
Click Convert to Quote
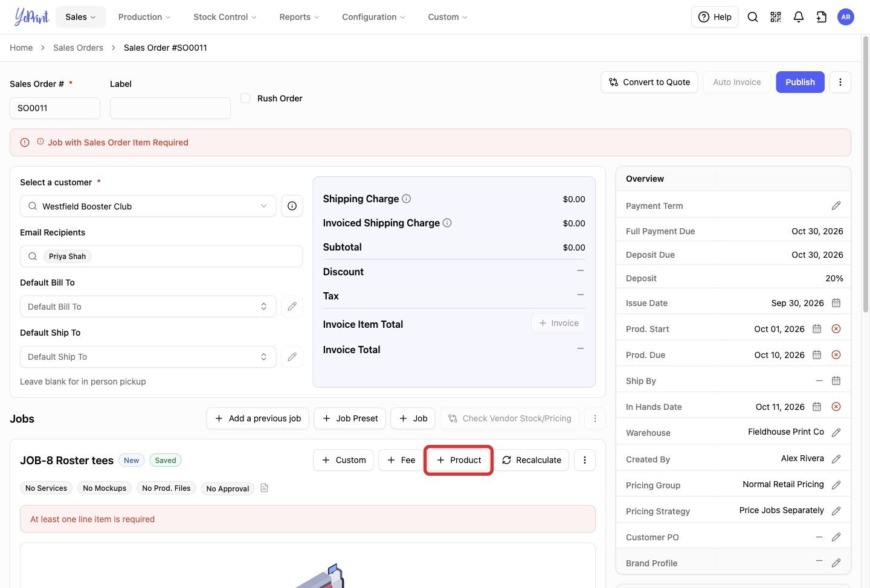point(649,82)
